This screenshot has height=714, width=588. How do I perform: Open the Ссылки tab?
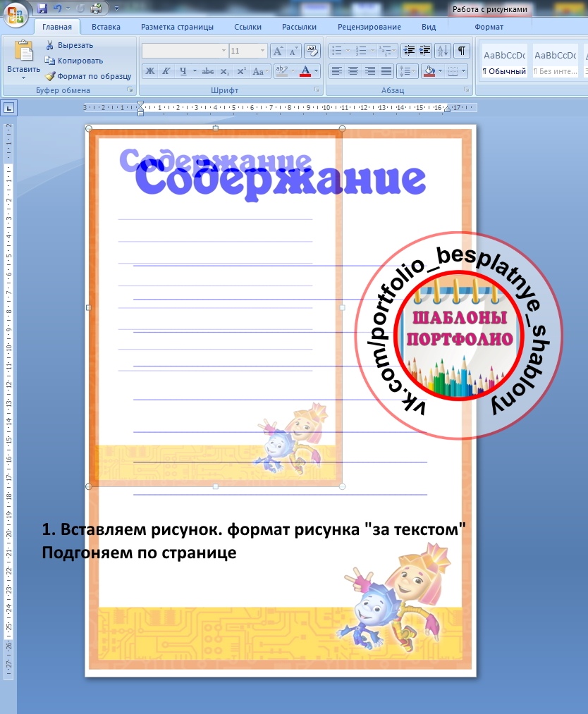(x=247, y=27)
